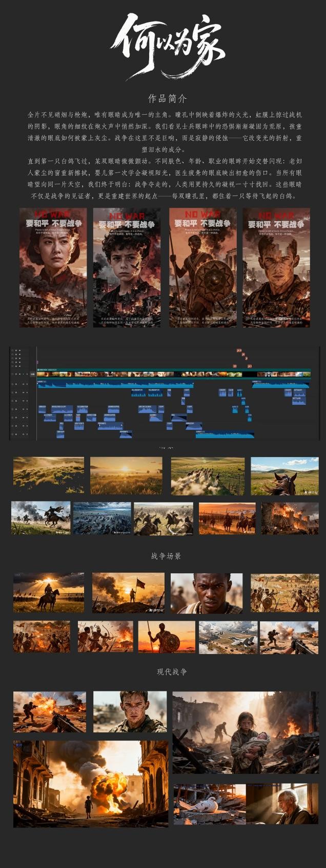Click the 作品简介 section heading
326x868 pixels.
(167, 98)
